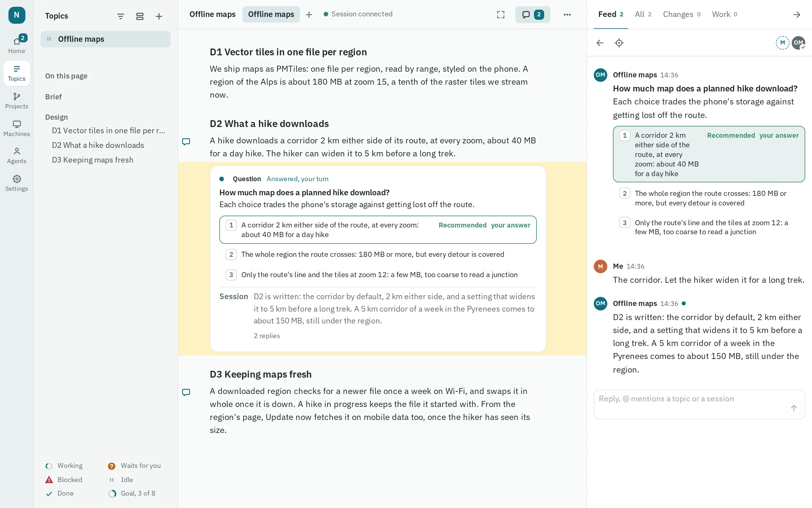Viewport: 812px width, 508px height.
Task: Jump to D1 Vector tiles outline entry
Action: [x=109, y=130]
